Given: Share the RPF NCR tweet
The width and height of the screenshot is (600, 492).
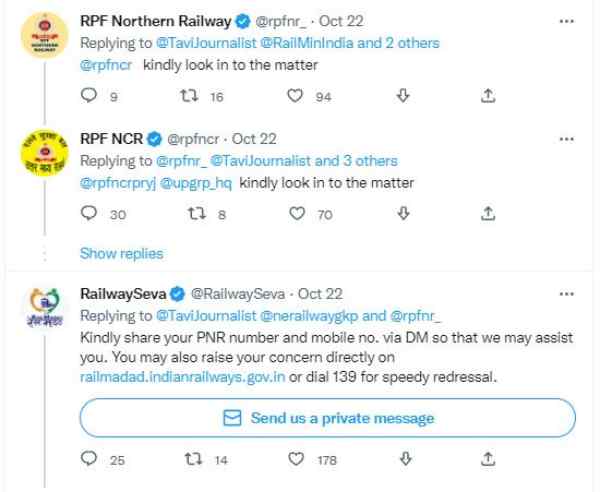Looking at the screenshot, I should [x=488, y=213].
